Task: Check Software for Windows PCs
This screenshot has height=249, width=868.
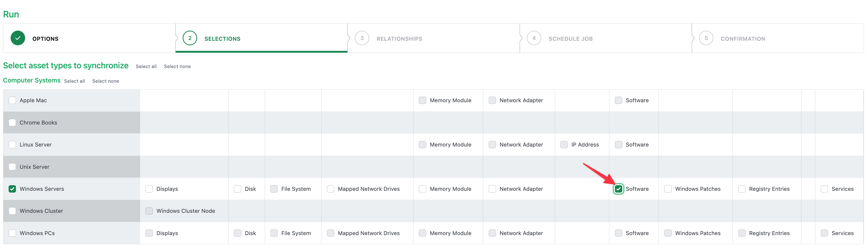Action: 619,233
